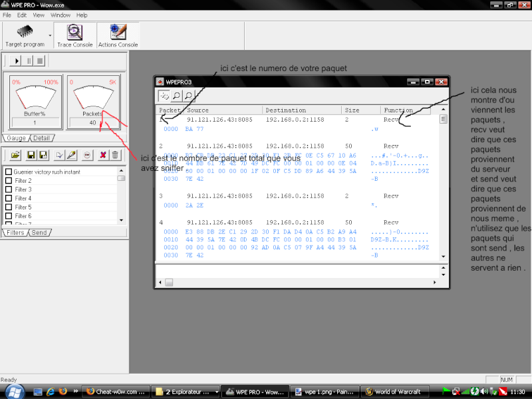532x399 pixels.
Task: Open the Windows Start button
Action: (15, 392)
